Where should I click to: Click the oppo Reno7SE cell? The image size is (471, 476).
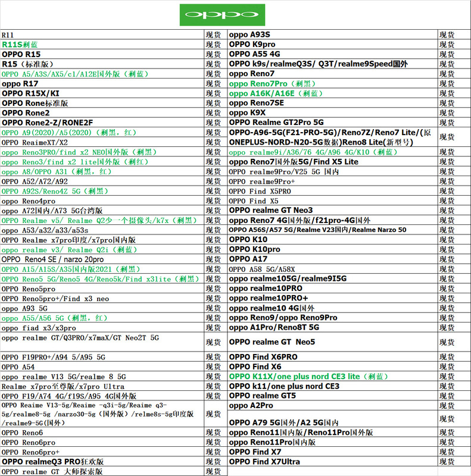332,103
